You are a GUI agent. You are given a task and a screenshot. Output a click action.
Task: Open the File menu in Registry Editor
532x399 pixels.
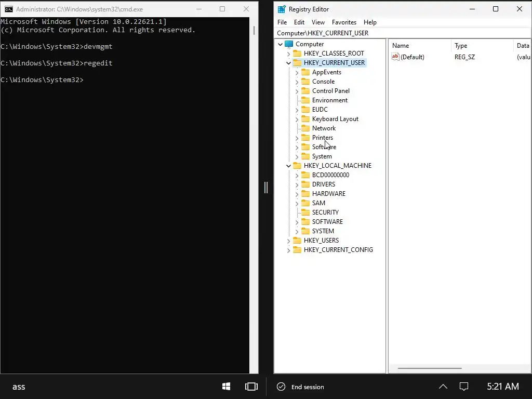(x=282, y=22)
